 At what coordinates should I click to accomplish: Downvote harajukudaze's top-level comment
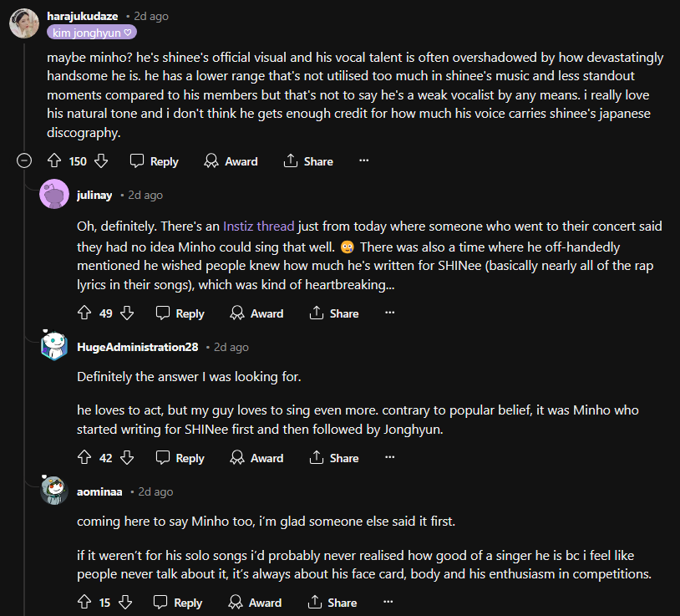[x=101, y=161]
